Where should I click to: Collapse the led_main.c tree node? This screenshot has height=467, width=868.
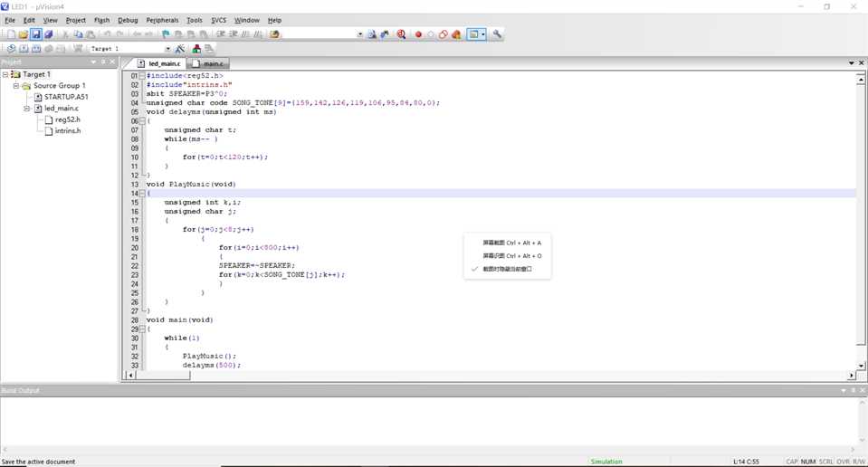pyautogui.click(x=26, y=109)
